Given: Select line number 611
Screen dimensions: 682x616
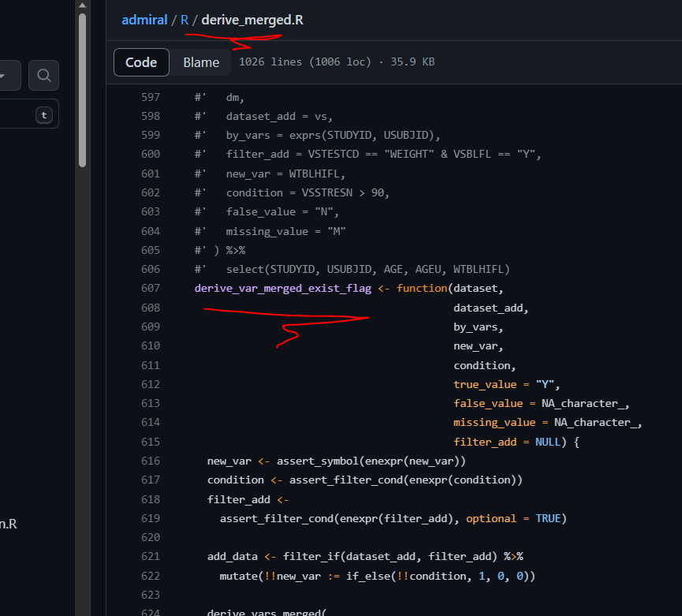Looking at the screenshot, I should click(x=150, y=364).
